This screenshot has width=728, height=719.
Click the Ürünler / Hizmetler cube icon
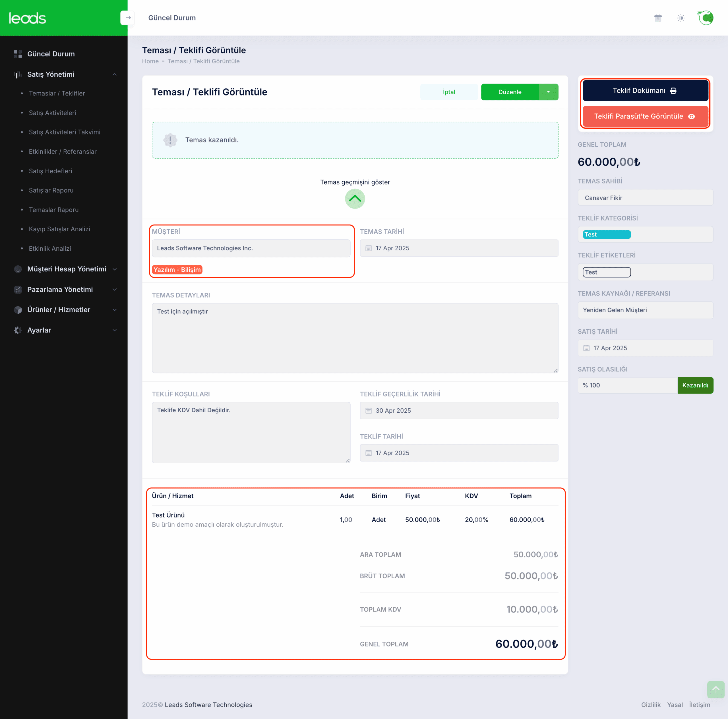[18, 309]
